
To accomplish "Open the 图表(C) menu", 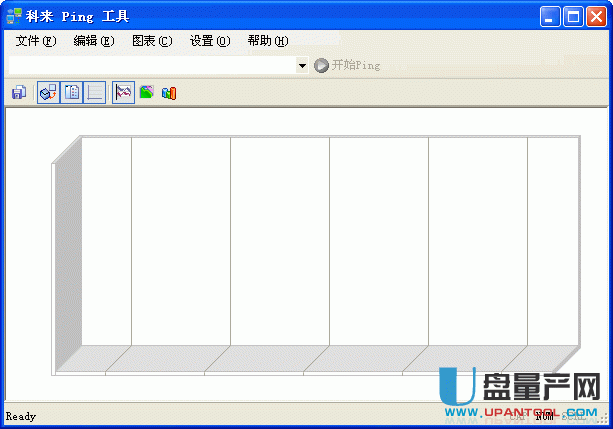I will click(x=152, y=41).
